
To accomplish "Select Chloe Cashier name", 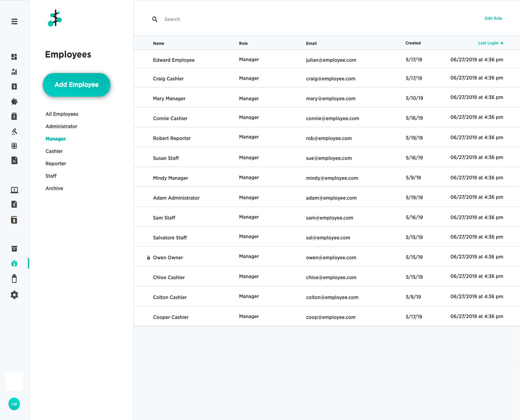I will click(169, 277).
